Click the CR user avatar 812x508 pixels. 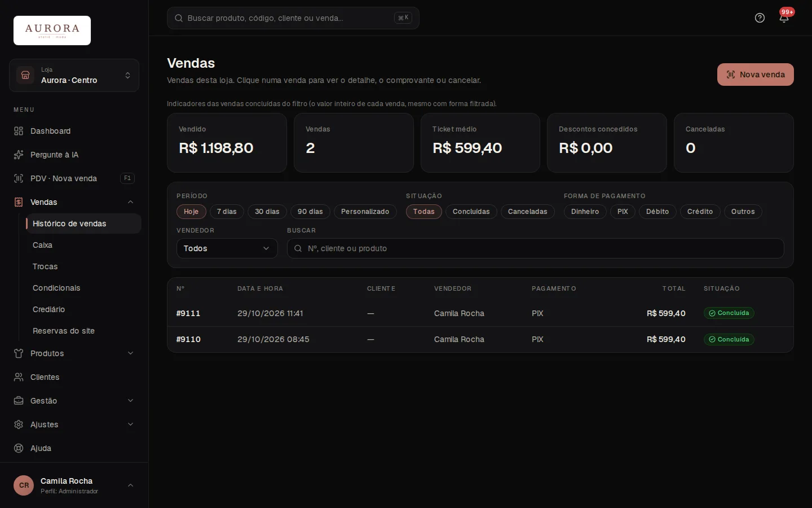coord(24,485)
